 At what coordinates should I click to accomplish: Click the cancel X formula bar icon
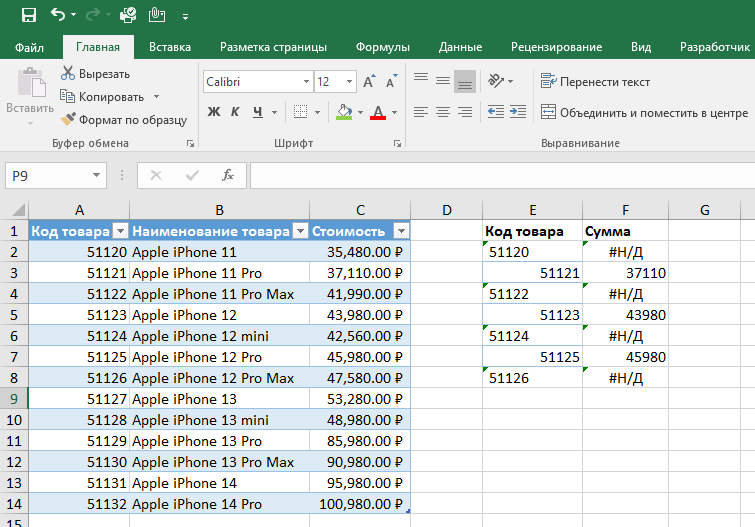click(156, 175)
